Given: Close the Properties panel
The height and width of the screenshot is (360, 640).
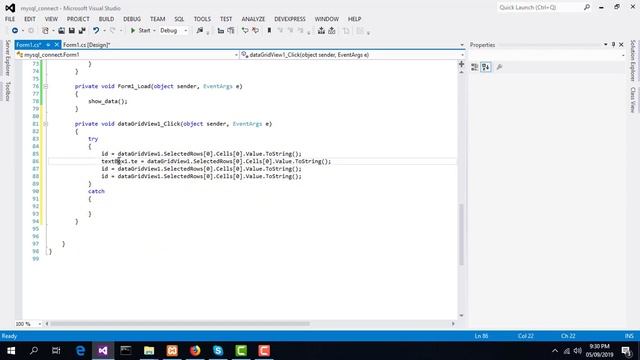Looking at the screenshot, I should pyautogui.click(x=621, y=45).
